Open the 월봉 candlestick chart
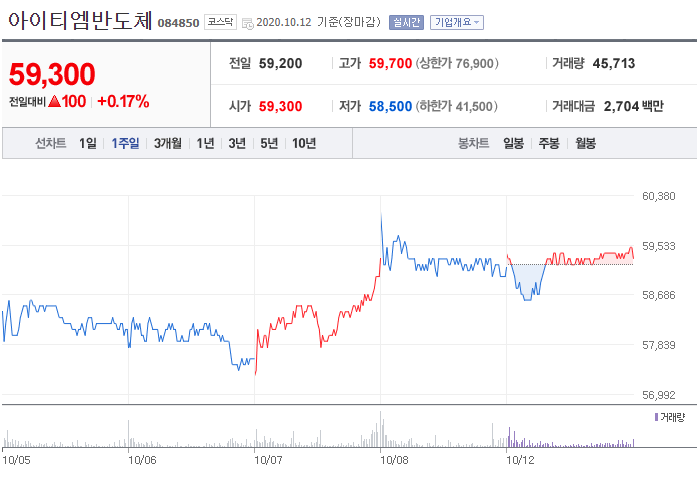Image resolution: width=697 pixels, height=478 pixels. coord(585,143)
